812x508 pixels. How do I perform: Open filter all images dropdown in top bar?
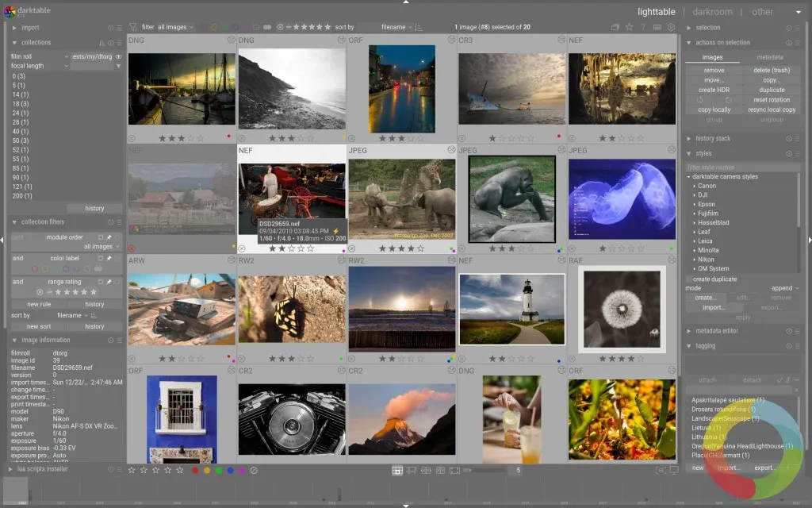[175, 27]
